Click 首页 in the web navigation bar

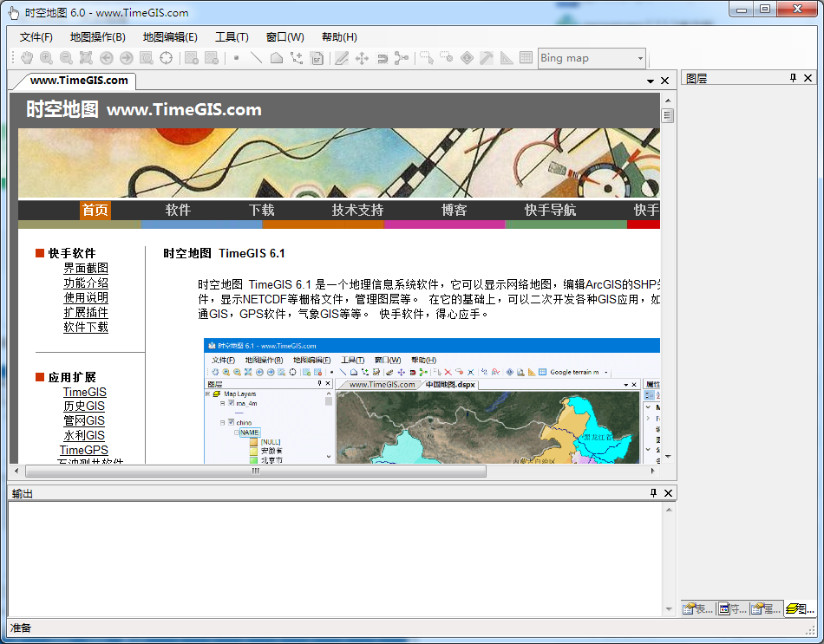coord(95,210)
